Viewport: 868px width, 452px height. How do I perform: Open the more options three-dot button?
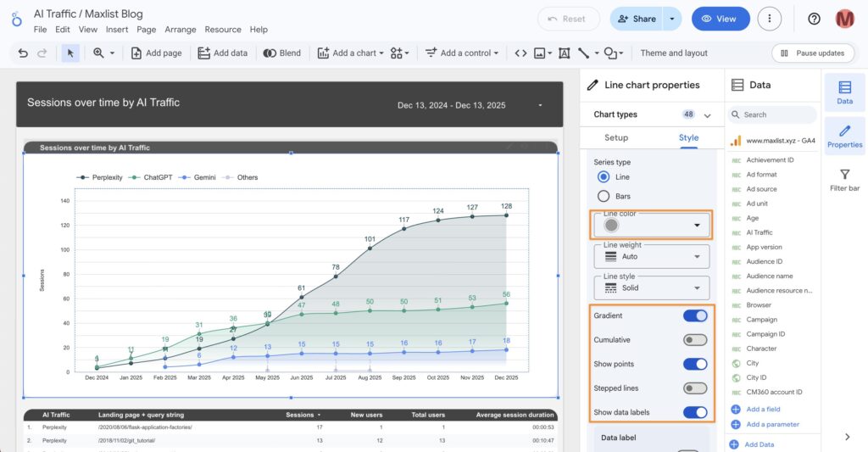770,19
